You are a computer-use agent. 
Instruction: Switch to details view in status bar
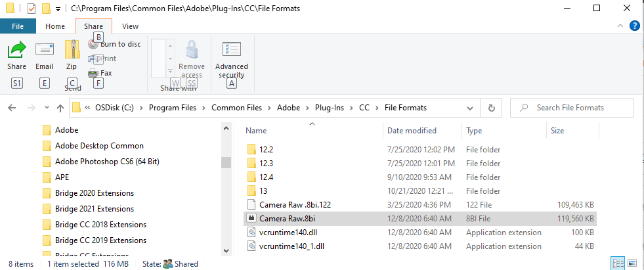click(x=618, y=263)
